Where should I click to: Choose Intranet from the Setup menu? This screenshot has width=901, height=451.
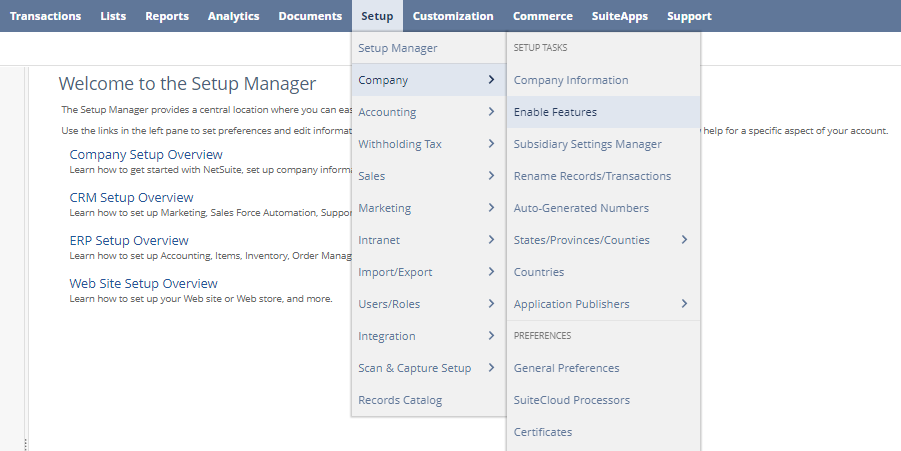pyautogui.click(x=429, y=240)
